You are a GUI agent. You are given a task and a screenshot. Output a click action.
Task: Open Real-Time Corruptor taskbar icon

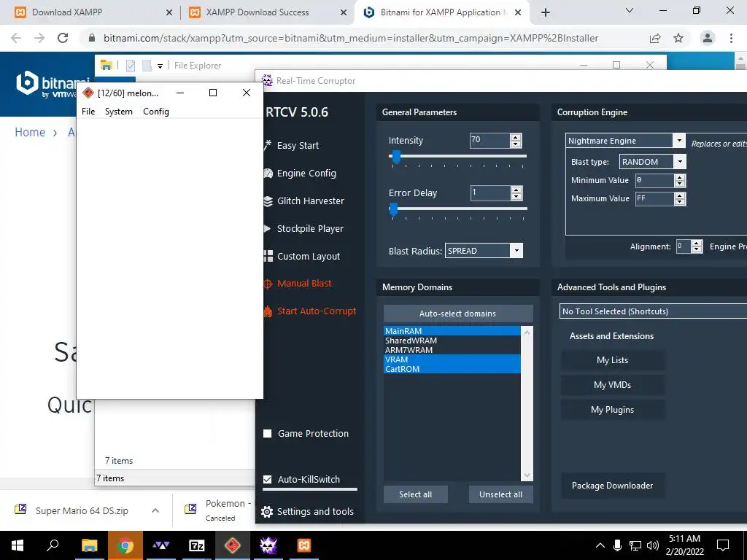pyautogui.click(x=268, y=545)
